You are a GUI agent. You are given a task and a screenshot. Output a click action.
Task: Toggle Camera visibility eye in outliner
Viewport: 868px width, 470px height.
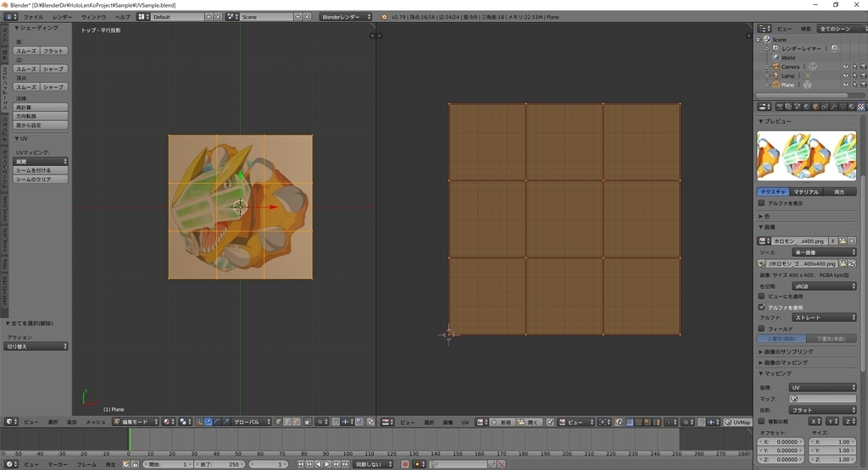pos(845,67)
